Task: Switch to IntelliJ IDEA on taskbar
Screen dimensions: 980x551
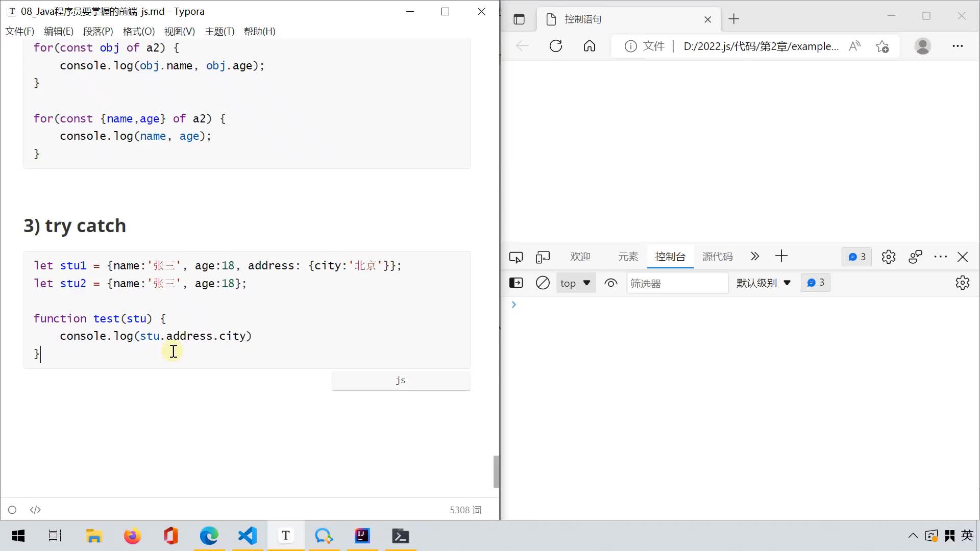Action: point(362,536)
